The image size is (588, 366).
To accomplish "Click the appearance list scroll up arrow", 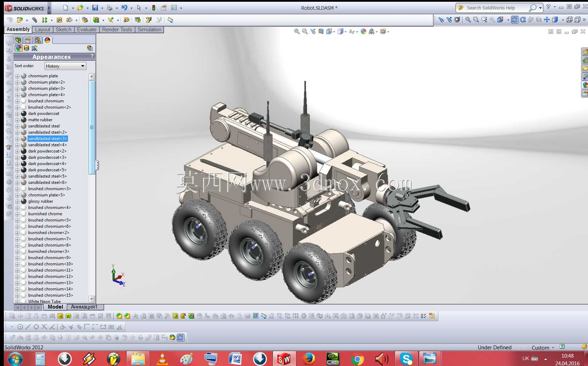I will (x=92, y=76).
